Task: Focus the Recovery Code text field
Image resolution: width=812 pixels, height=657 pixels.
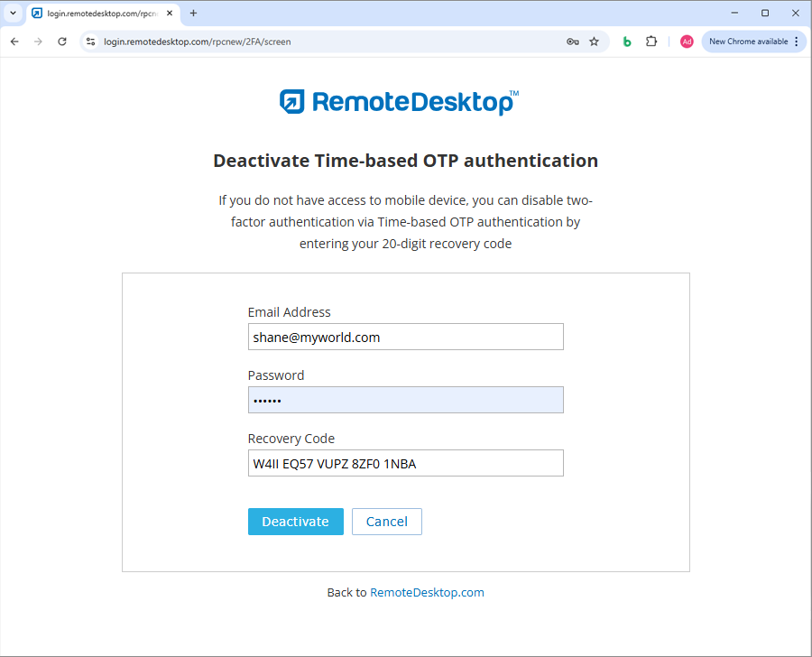Action: tap(405, 463)
